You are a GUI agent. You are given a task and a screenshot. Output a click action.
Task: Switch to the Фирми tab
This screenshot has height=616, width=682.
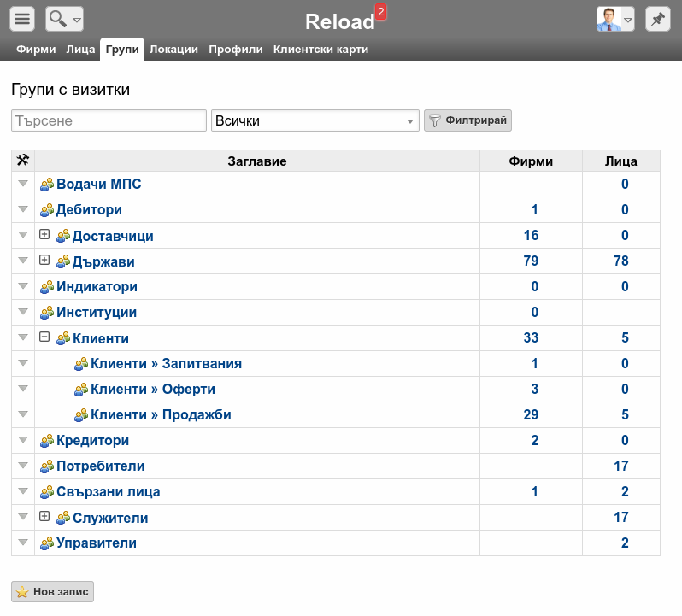[36, 50]
